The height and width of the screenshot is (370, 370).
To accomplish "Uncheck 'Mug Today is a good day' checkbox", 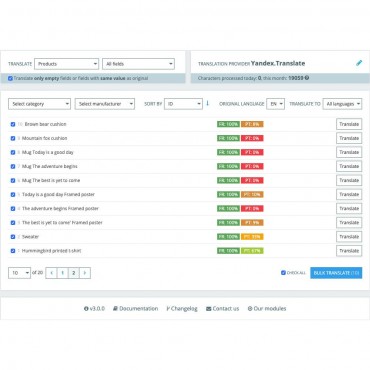I will coord(13,152).
